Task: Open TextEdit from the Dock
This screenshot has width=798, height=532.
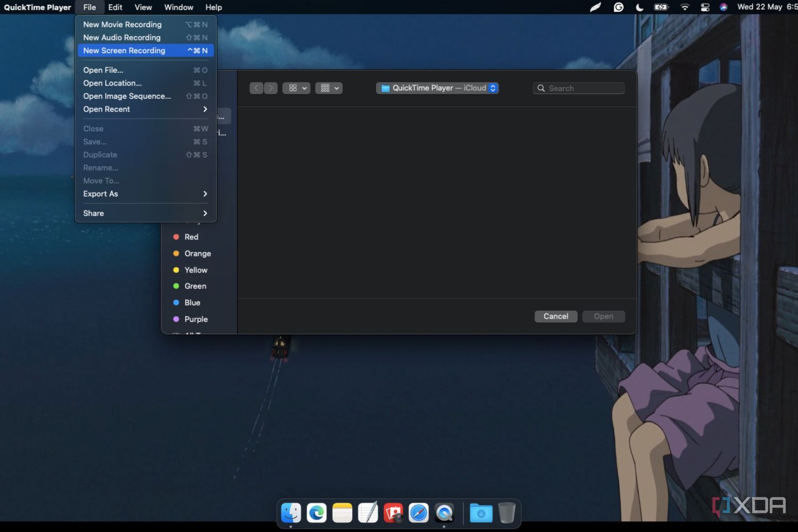Action: point(368,513)
